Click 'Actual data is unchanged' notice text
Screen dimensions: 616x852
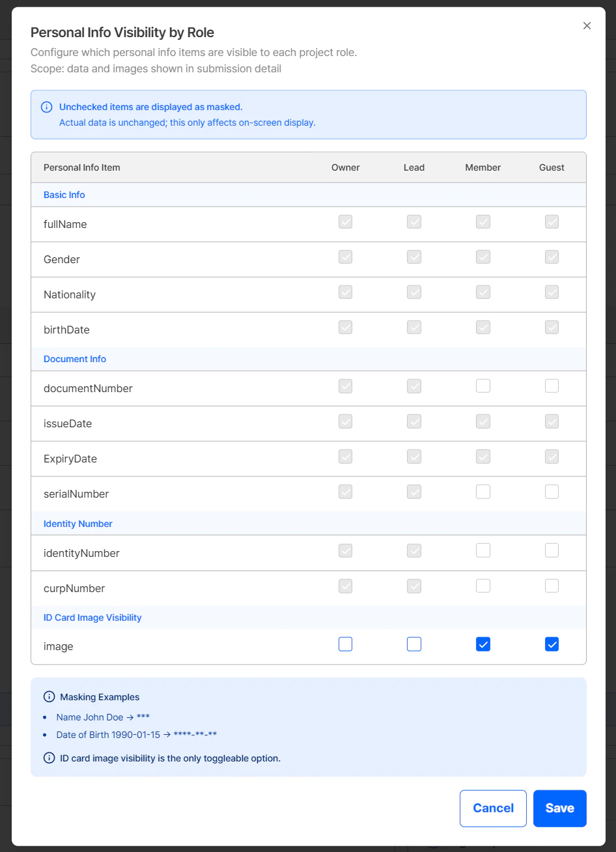point(188,122)
